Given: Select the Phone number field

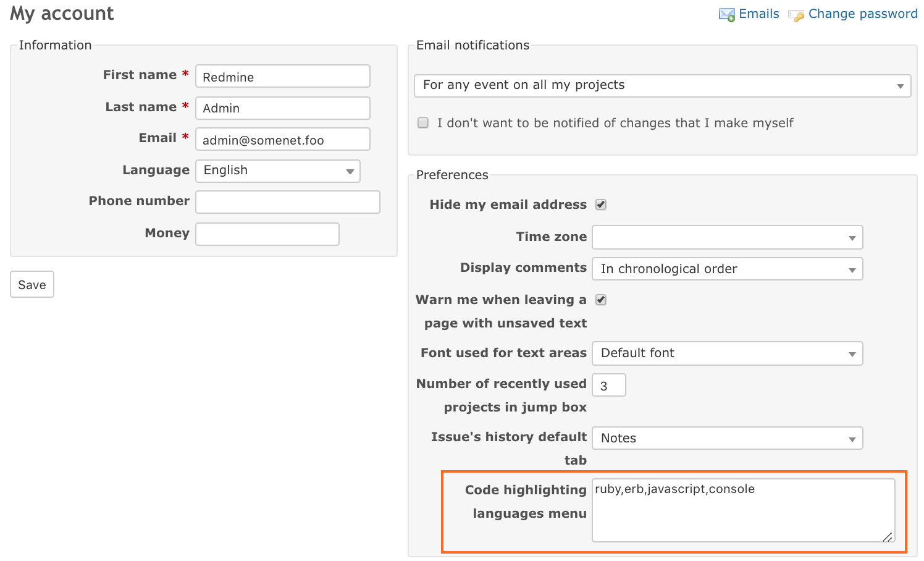Looking at the screenshot, I should coord(287,202).
